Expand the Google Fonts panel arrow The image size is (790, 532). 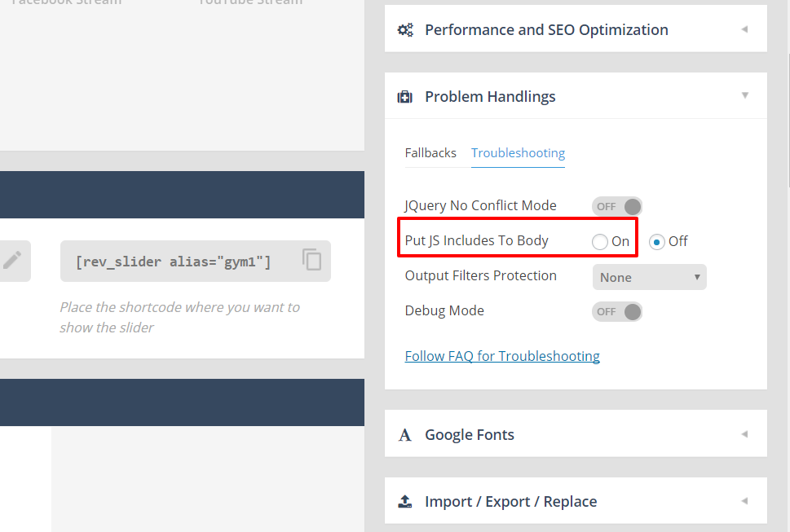click(744, 434)
